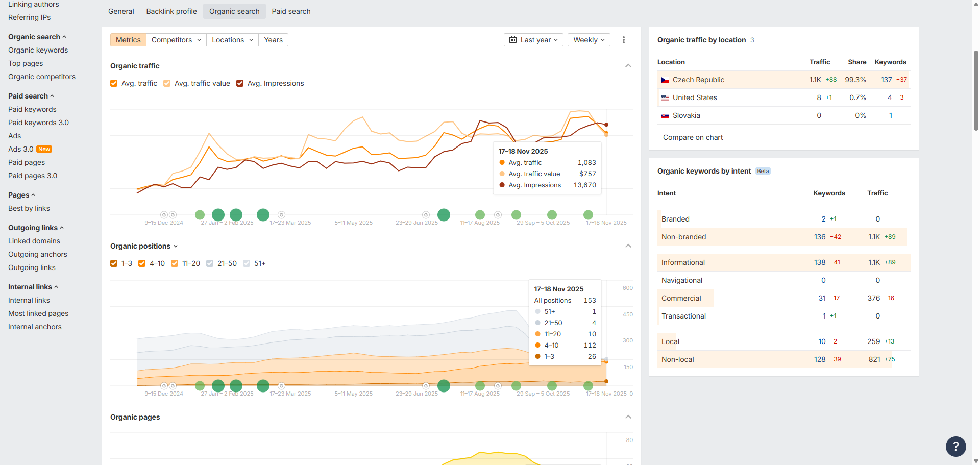
Task: Open the Weekly interval dropdown
Action: click(589, 40)
